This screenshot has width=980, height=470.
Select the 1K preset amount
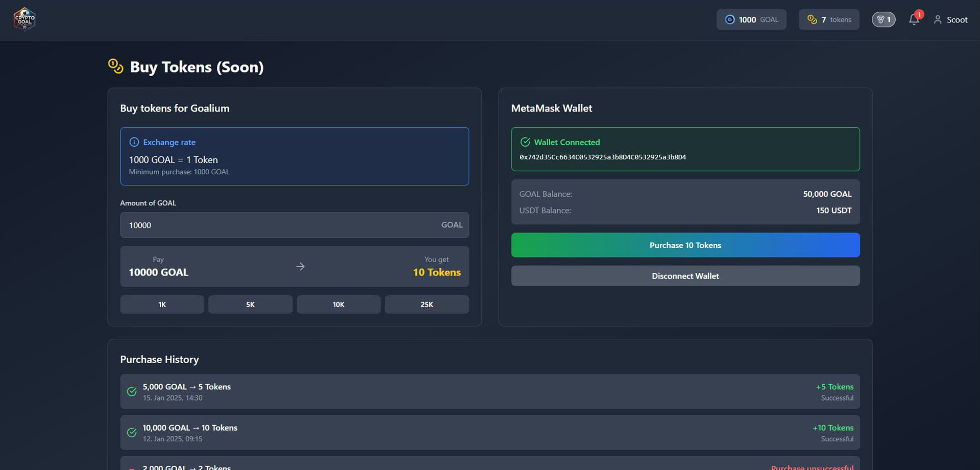pos(162,304)
